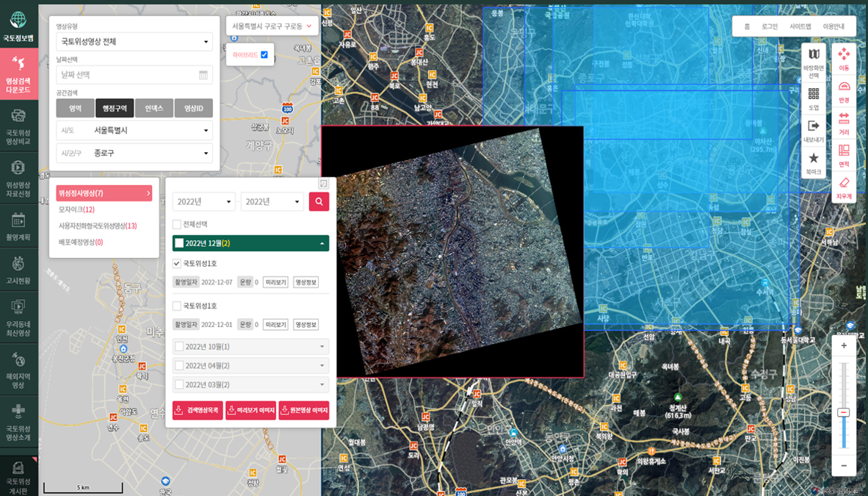Select the 거리 distance tool
Viewport: 868px width, 496px height.
click(x=844, y=123)
